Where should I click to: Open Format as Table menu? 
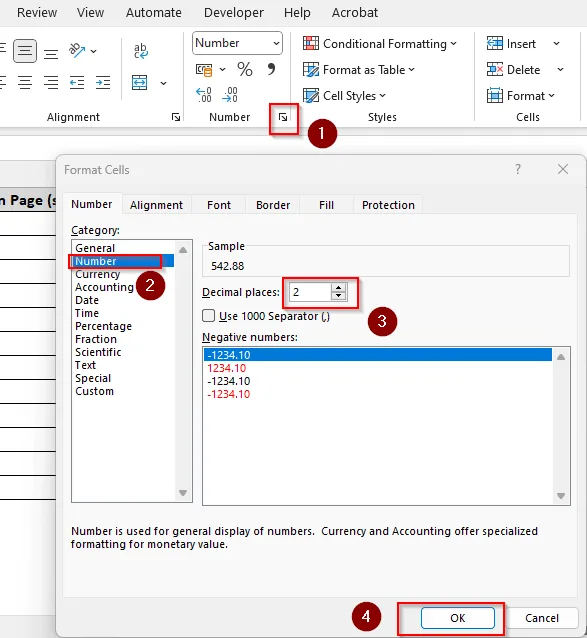(359, 70)
